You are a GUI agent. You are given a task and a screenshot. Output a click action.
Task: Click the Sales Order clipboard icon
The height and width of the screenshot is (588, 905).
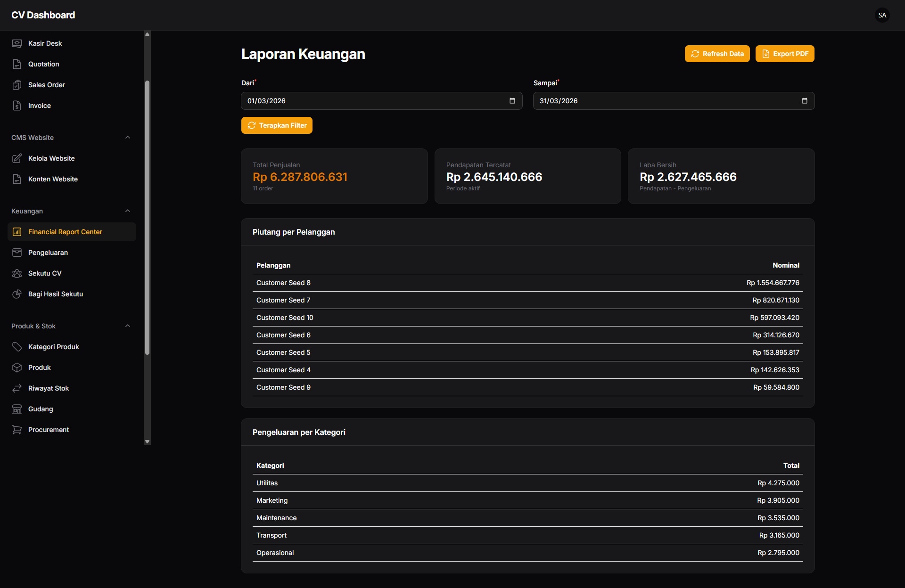tap(17, 85)
